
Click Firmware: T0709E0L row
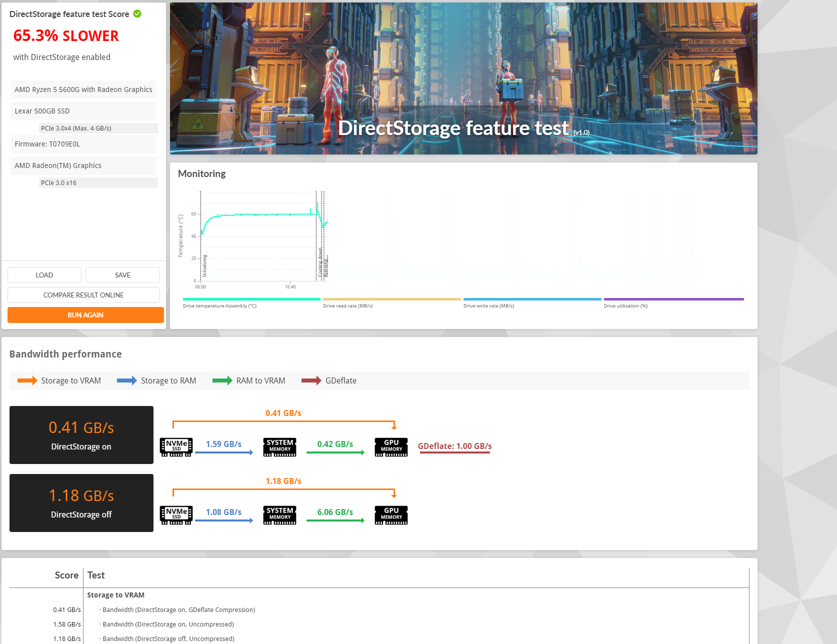click(x=83, y=144)
